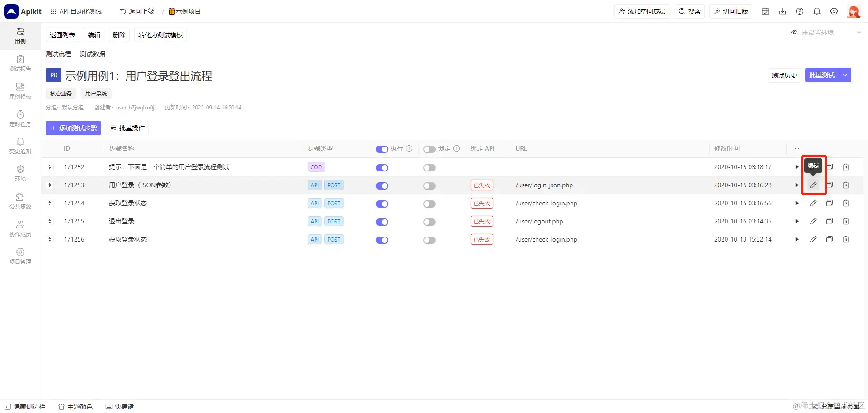Click the 核心业务 tag
The image size is (868, 413).
(x=61, y=94)
